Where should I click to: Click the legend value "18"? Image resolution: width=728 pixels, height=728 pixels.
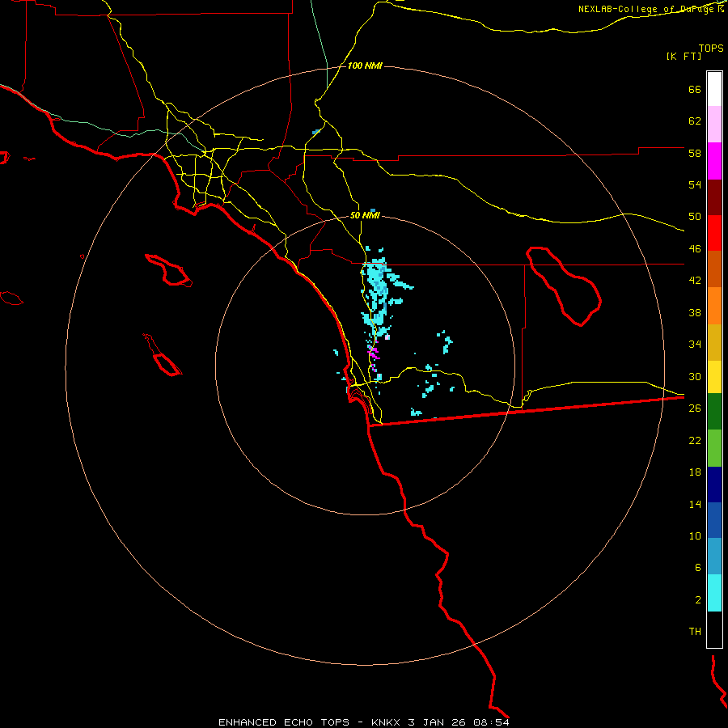[x=695, y=472]
